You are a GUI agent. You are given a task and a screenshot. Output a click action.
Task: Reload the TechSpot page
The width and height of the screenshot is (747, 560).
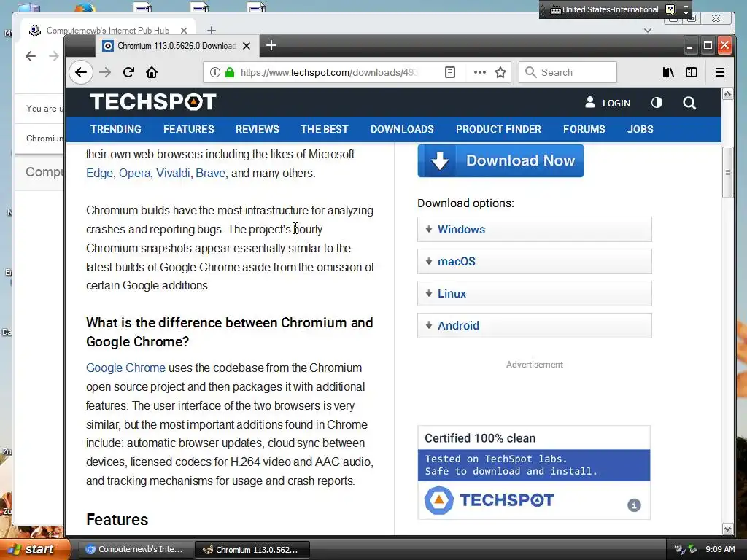[128, 72]
